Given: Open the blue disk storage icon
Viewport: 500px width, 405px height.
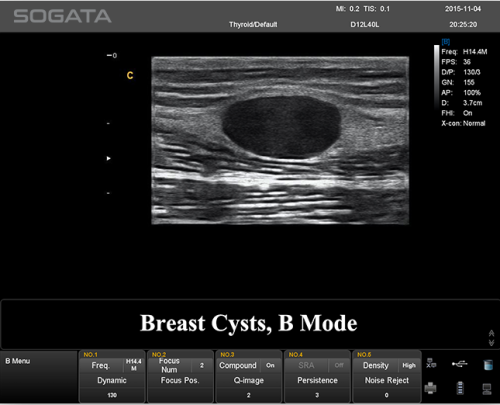Looking at the screenshot, I should click(x=488, y=365).
